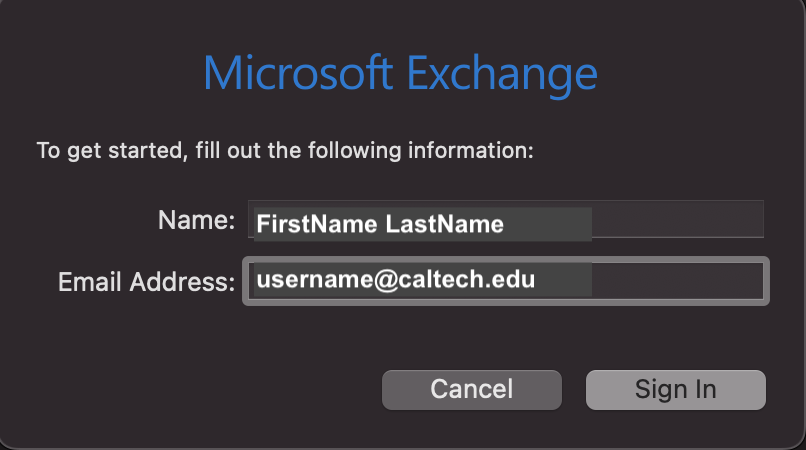Place cursor right after ".edu" text
The image size is (806, 450).
coord(537,280)
